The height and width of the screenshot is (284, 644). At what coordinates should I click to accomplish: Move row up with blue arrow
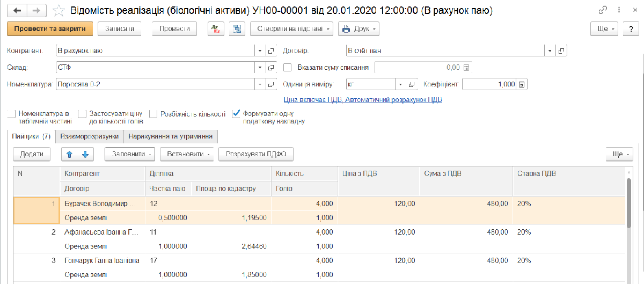click(x=69, y=154)
